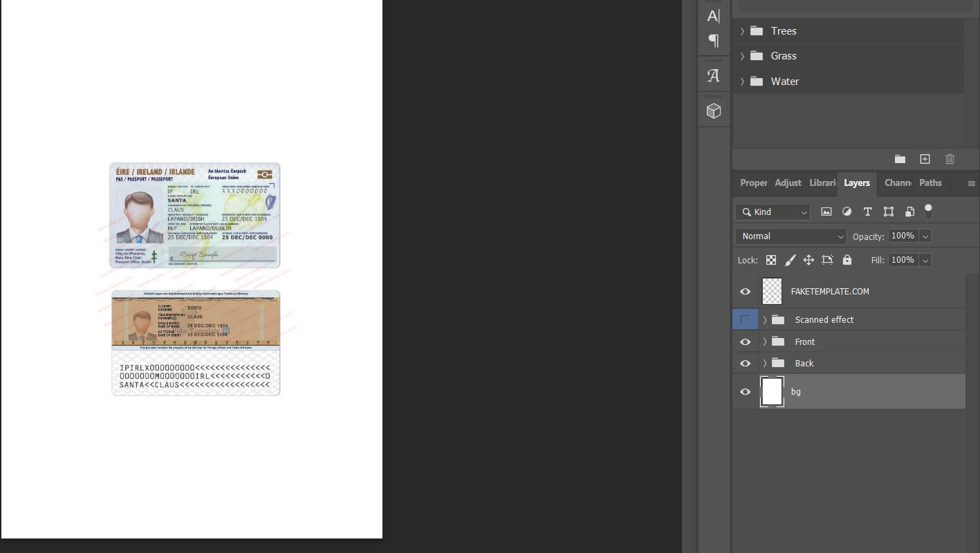Screen dimensions: 980x553
Task: Open the 3D panel cube icon
Action: [714, 110]
